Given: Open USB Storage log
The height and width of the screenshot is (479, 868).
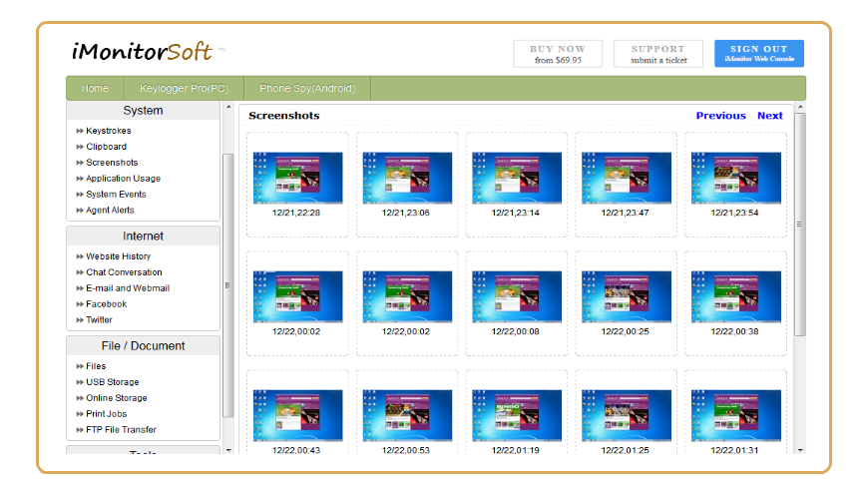Looking at the screenshot, I should 113,382.
